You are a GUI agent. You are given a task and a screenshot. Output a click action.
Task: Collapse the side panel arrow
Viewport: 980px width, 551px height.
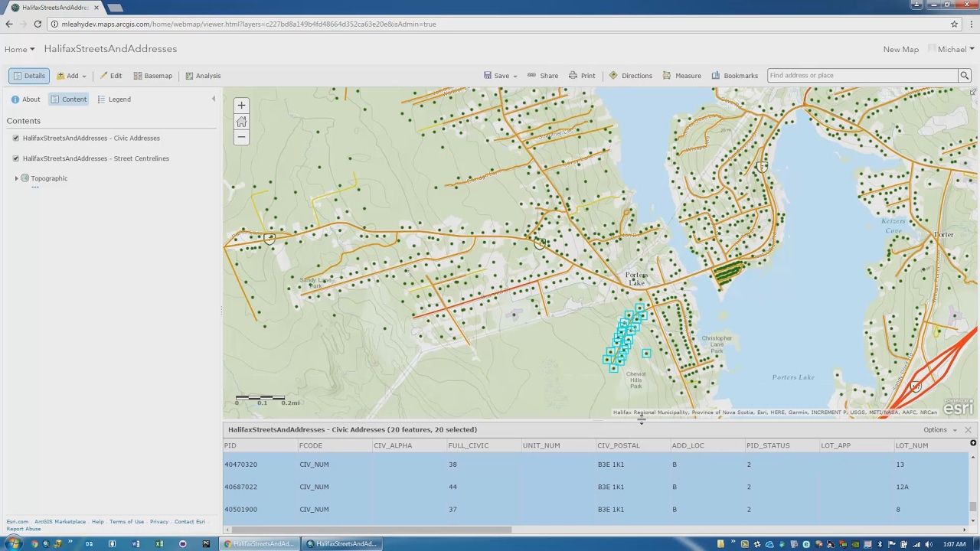pos(214,99)
